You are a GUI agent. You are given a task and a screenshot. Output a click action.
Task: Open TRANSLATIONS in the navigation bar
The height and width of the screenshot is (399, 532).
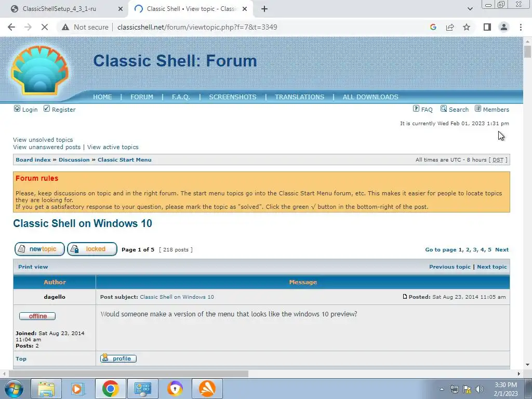click(x=300, y=97)
